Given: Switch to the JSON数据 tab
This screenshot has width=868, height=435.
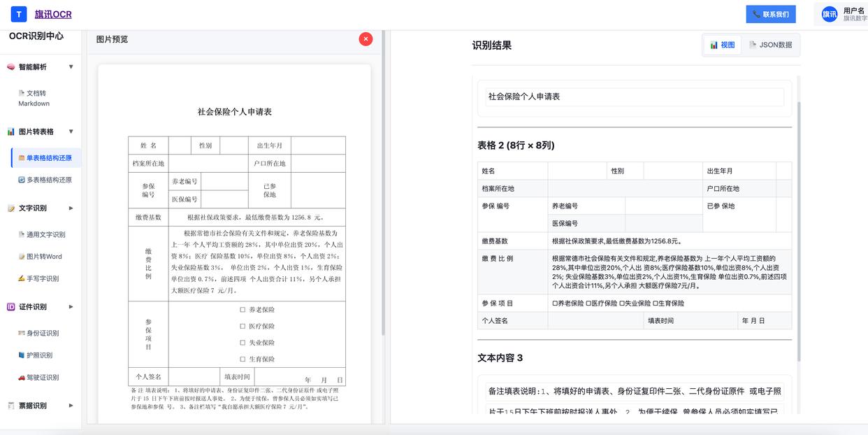Looking at the screenshot, I should [770, 45].
